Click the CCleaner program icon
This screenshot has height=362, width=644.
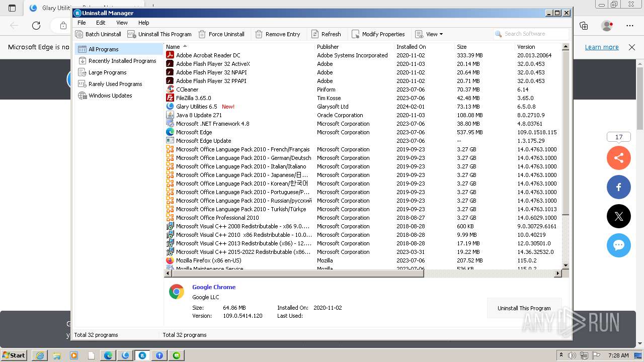click(x=170, y=89)
